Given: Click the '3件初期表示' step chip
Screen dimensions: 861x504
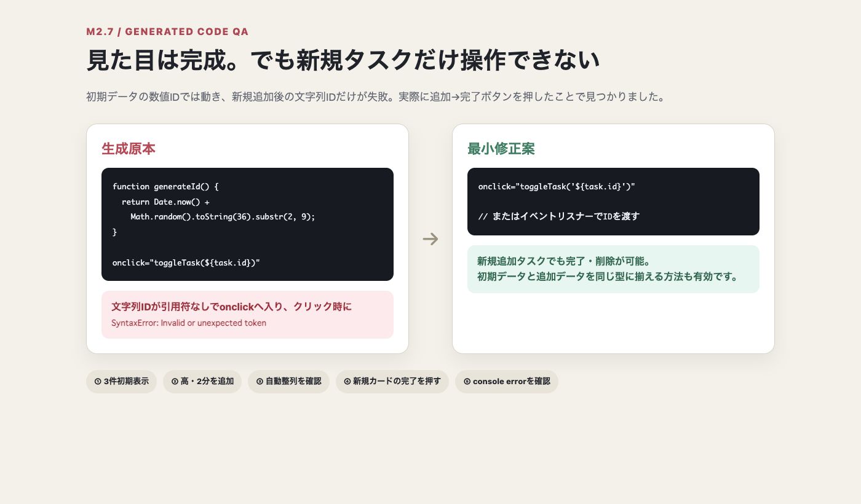Looking at the screenshot, I should [x=121, y=381].
